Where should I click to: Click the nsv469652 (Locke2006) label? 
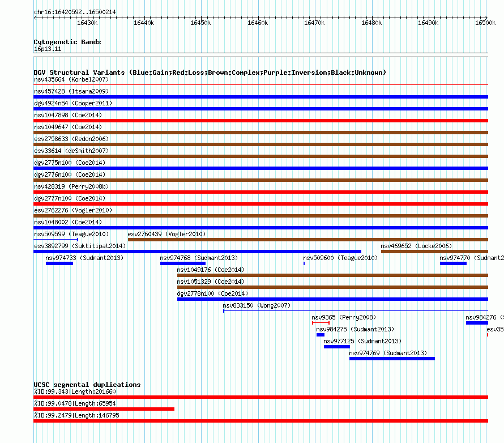coord(416,246)
